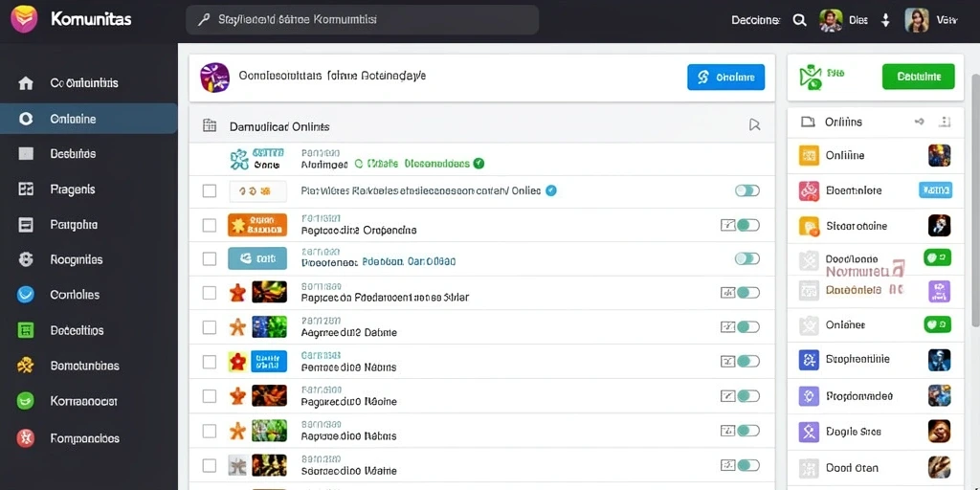Click the Komunitas logo icon

(x=24, y=19)
